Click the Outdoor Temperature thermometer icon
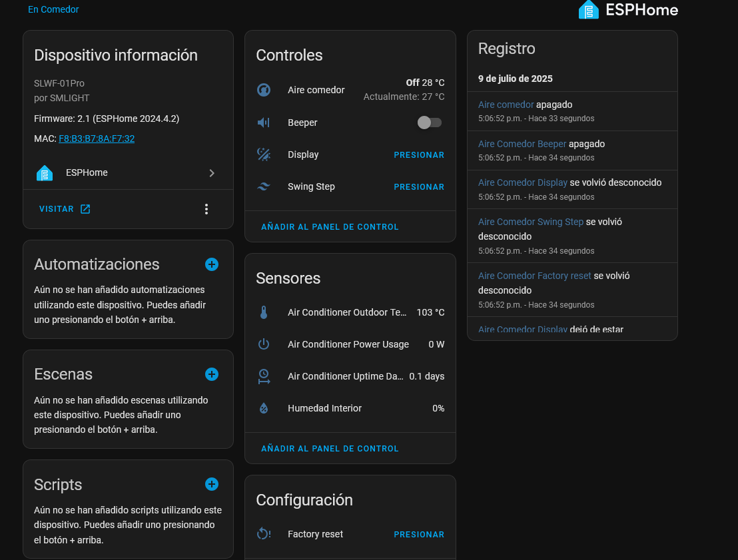Screen dimensions: 738x560 (264, 312)
